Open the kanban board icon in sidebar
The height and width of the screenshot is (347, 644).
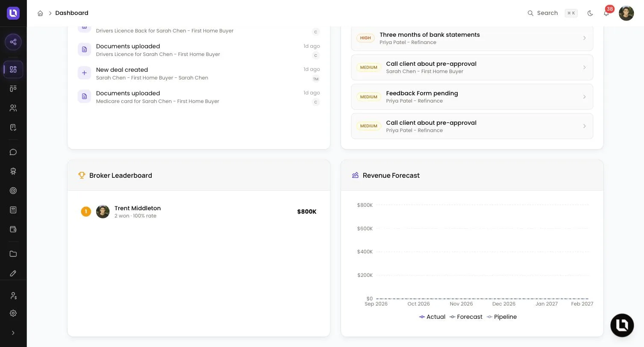(x=13, y=88)
